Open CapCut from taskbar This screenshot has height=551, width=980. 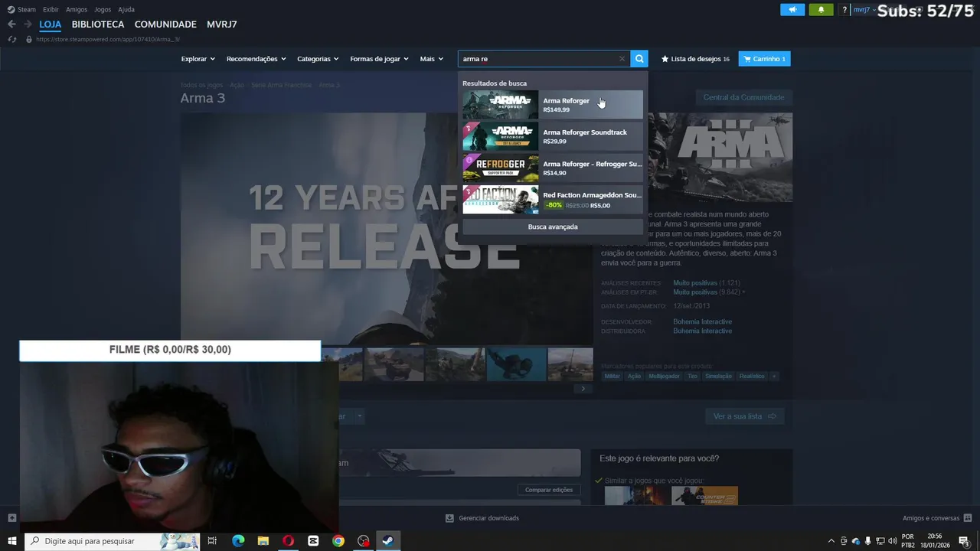point(313,541)
